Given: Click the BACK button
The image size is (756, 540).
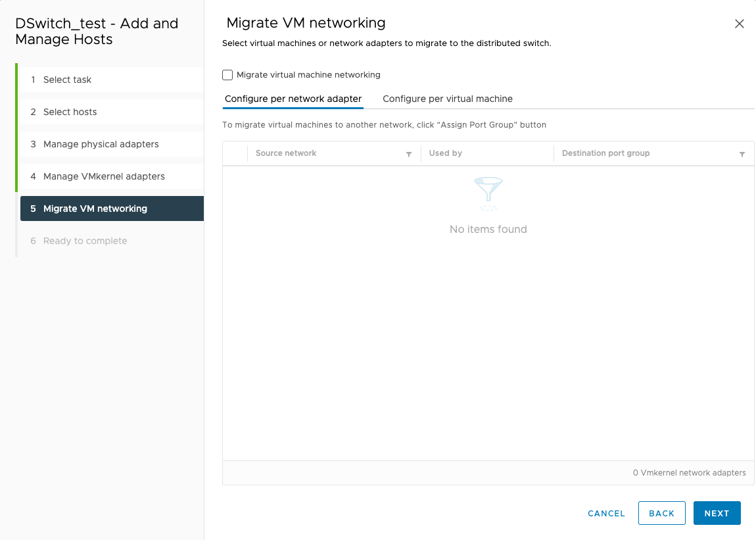Looking at the screenshot, I should pyautogui.click(x=661, y=513).
